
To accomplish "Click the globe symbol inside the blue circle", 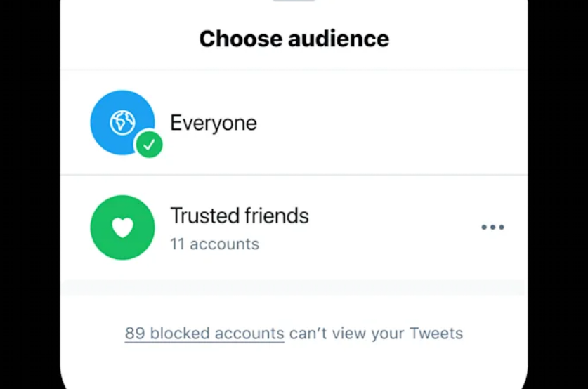I will [123, 123].
